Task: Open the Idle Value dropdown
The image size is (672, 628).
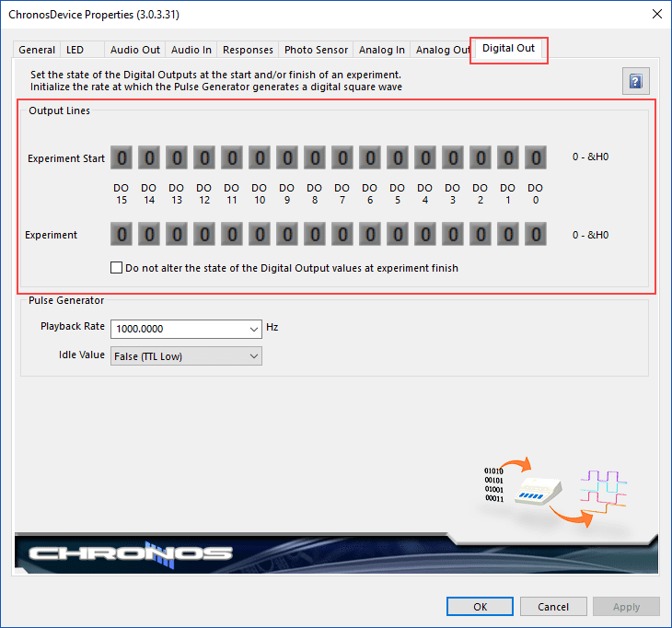Action: pos(186,356)
